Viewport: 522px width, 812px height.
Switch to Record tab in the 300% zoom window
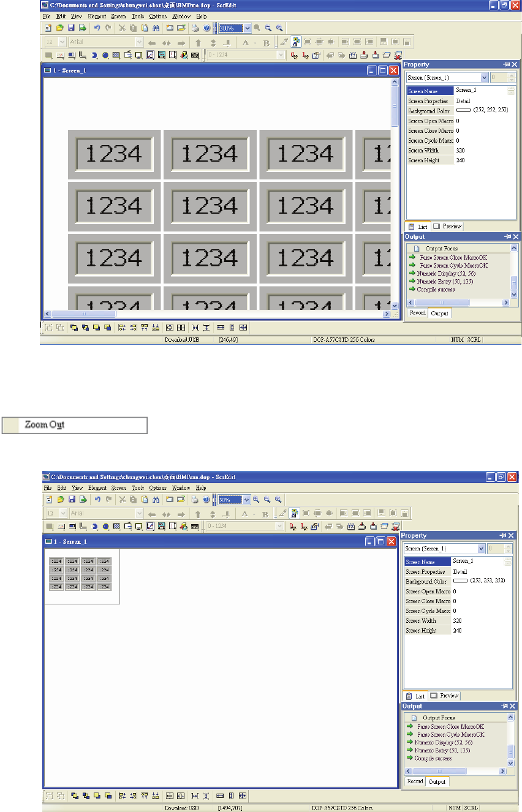[x=417, y=313]
